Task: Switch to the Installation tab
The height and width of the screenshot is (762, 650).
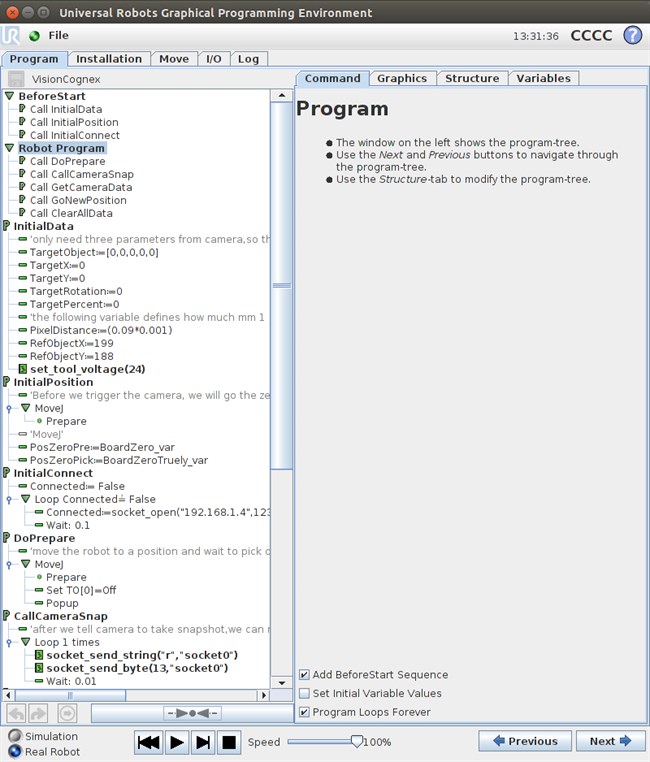Action: pos(109,59)
